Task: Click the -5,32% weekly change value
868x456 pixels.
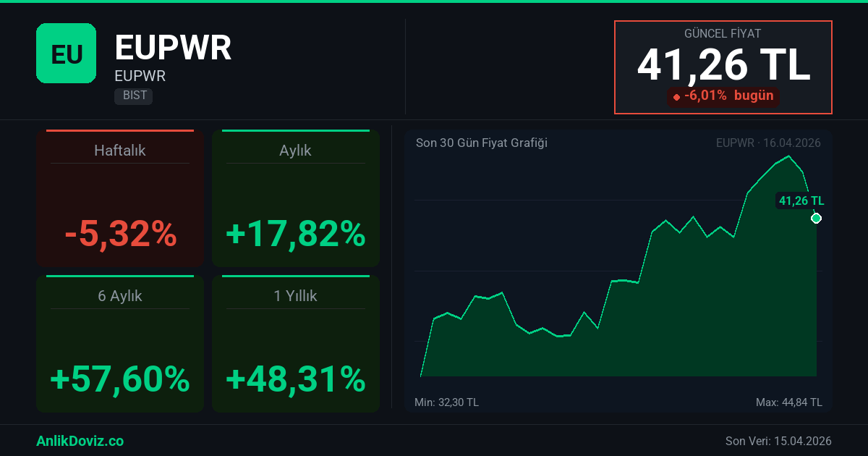Action: (120, 234)
